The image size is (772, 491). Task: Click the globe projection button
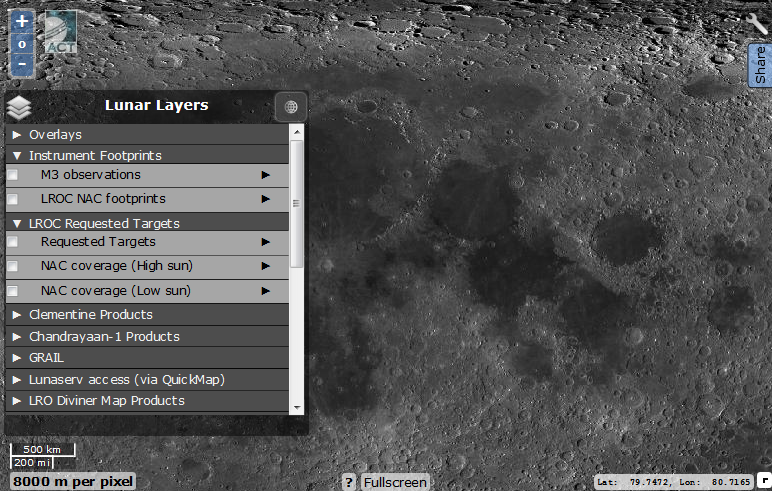tap(291, 106)
